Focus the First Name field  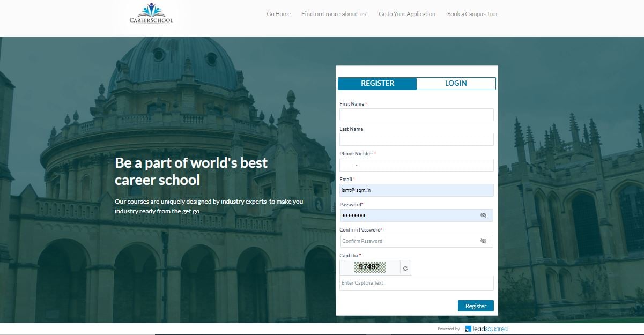[x=417, y=115]
